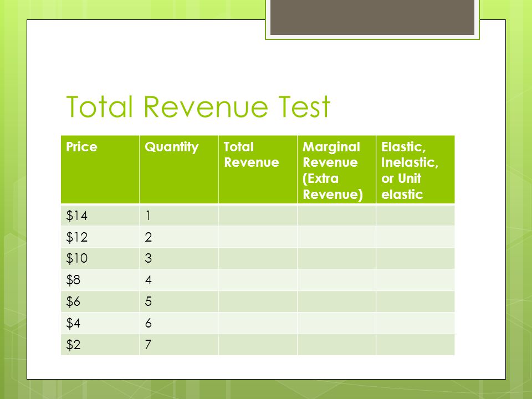The width and height of the screenshot is (532, 399).
Task: Click the "Elastic, Inelastic, or Unit elastic" header
Action: (415, 170)
